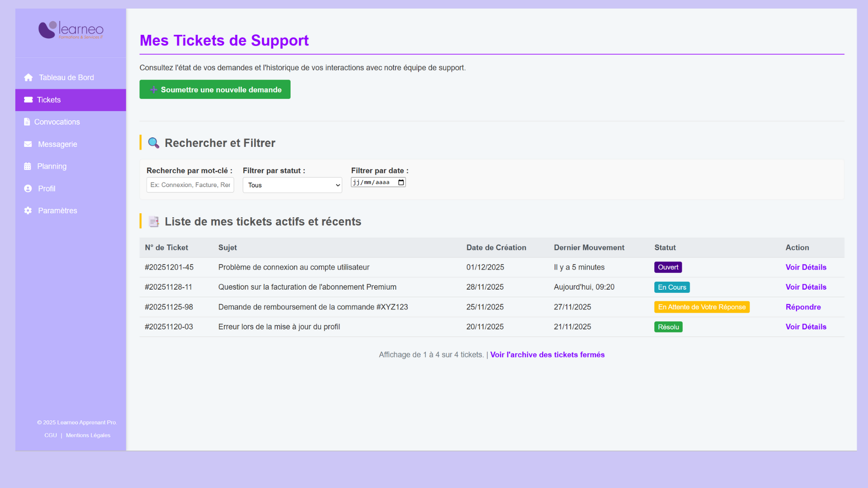Open the Mentions Légales footer link

click(88, 435)
